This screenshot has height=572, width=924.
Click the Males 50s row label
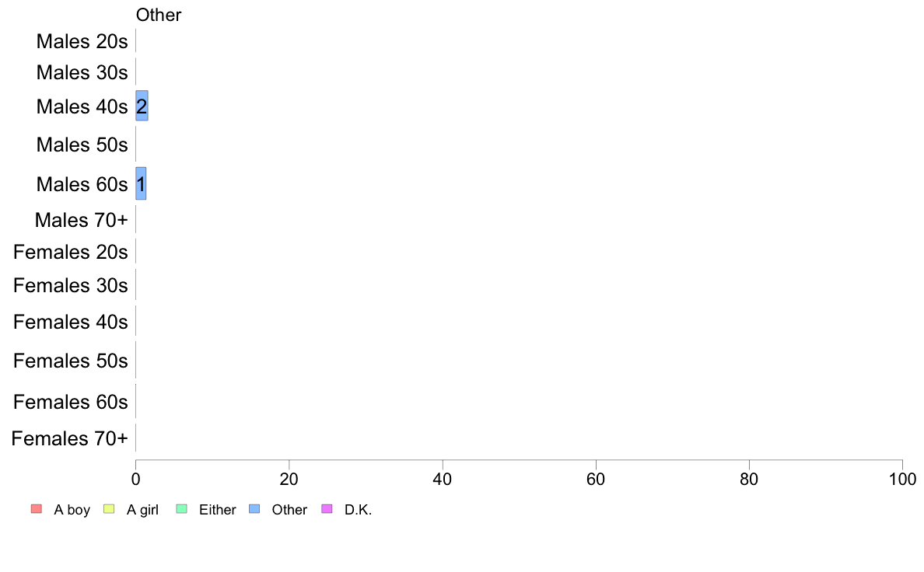pyautogui.click(x=82, y=145)
